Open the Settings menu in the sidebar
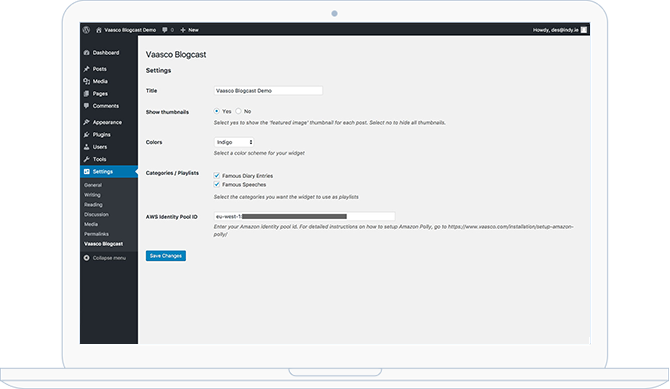This screenshot has height=389, width=670. 103,171
